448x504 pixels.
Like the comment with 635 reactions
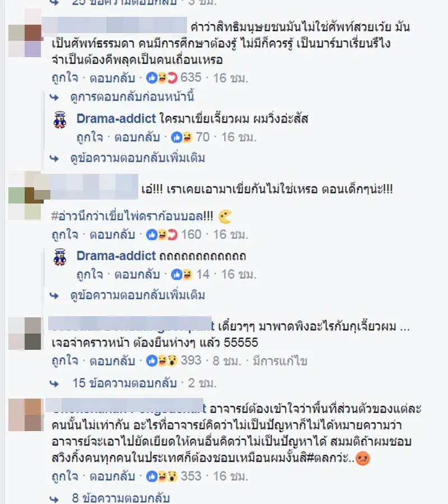[x=65, y=78]
